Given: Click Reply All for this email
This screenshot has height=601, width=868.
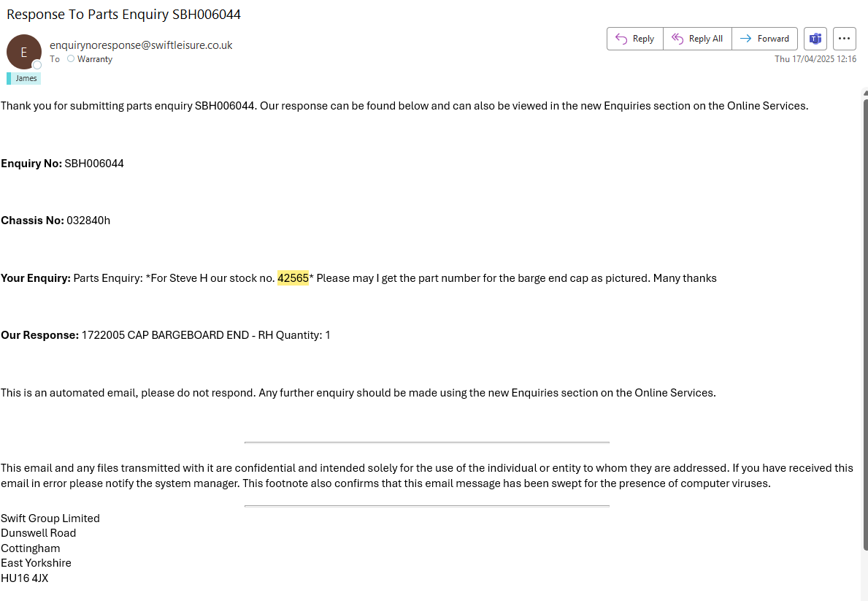Looking at the screenshot, I should point(697,39).
